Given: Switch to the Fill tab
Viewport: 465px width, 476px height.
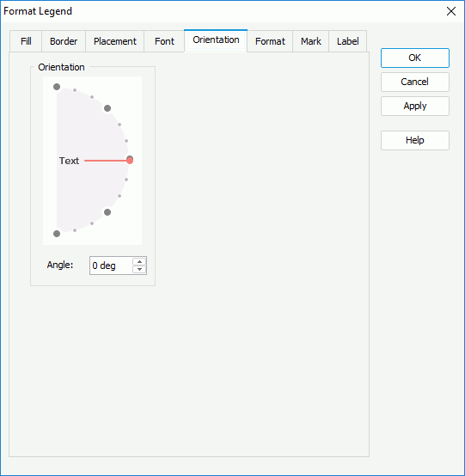Looking at the screenshot, I should 26,41.
